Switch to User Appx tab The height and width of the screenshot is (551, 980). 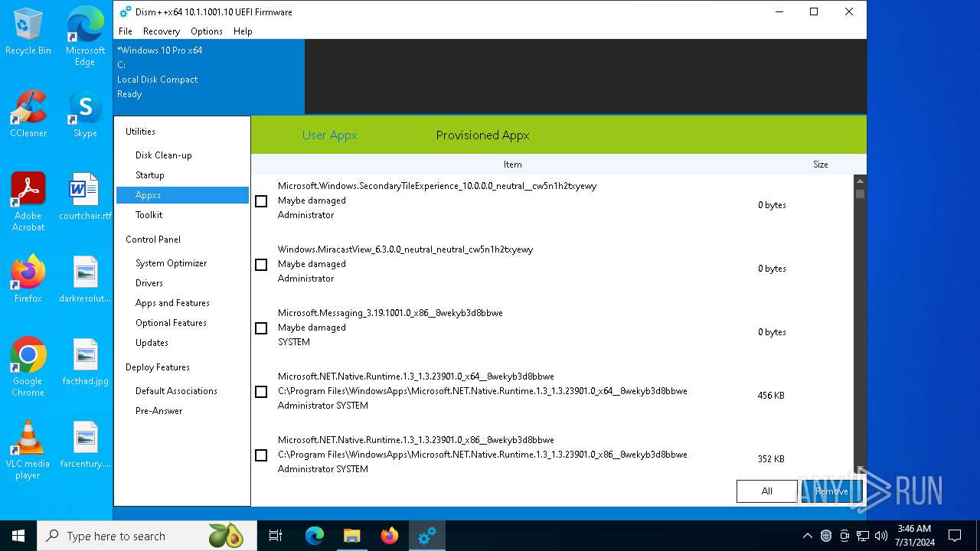(330, 135)
